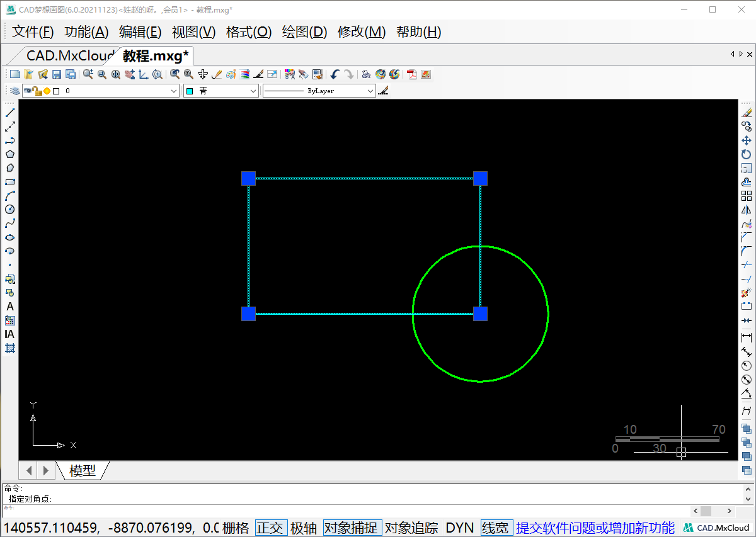Choose the regular Polygon tool
This screenshot has width=756, height=537.
(x=10, y=154)
